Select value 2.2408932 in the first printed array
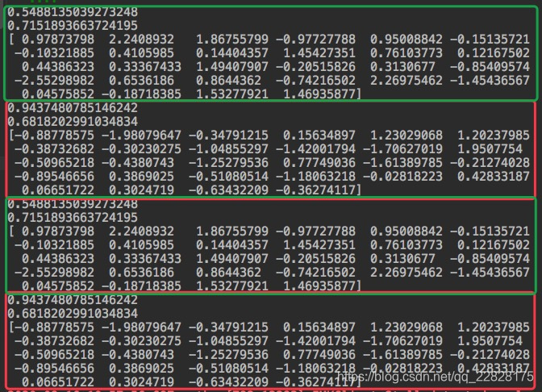542x392 pixels. tap(141, 39)
